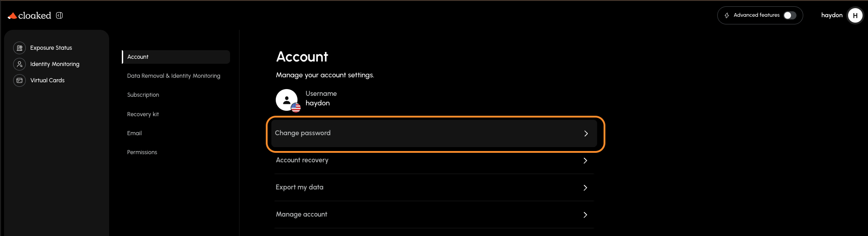The image size is (868, 236).
Task: Open the Recovery kit section
Action: click(x=143, y=114)
